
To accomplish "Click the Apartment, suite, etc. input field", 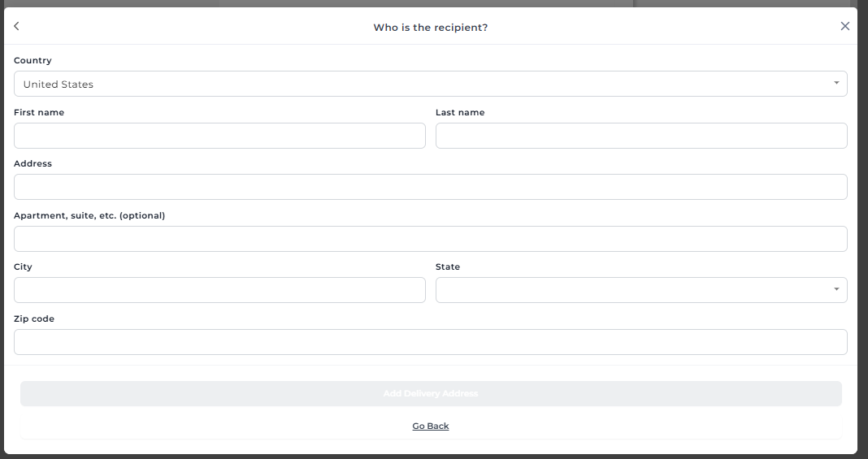I will point(430,239).
